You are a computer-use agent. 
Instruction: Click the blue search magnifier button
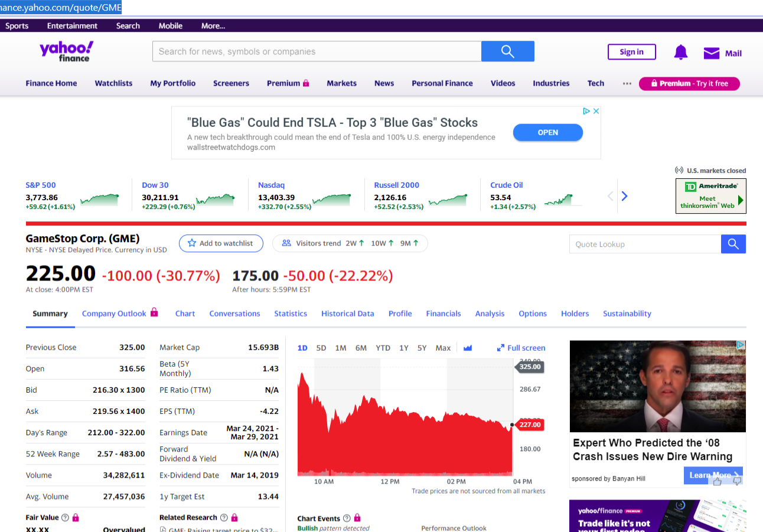pos(508,51)
